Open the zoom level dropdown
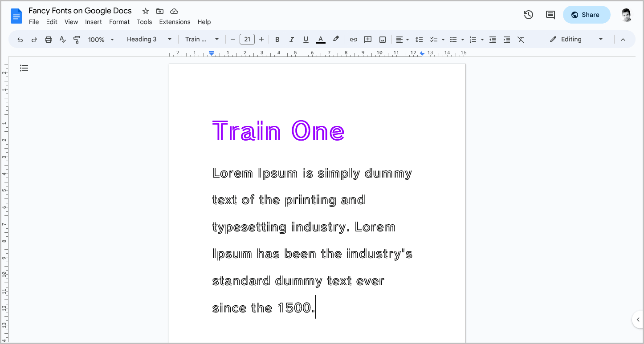The image size is (644, 344). [x=100, y=39]
